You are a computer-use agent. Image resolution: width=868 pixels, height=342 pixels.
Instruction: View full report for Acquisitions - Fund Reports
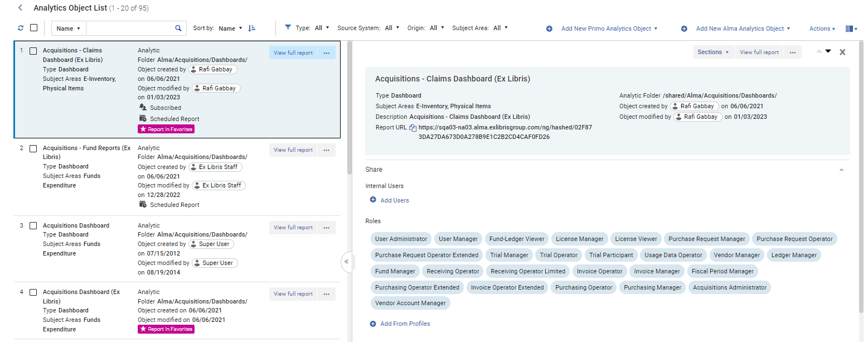click(293, 150)
